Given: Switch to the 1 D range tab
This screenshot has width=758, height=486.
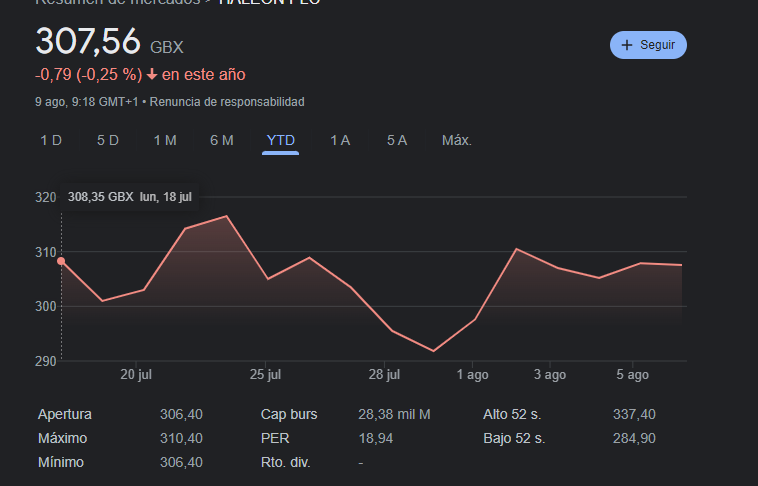Looking at the screenshot, I should point(51,140).
